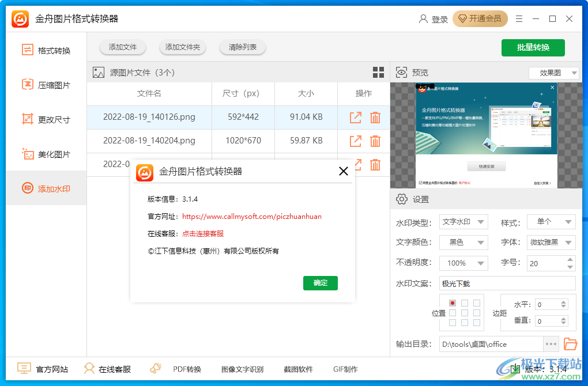The width and height of the screenshot is (588, 386).
Task: Open output directory with folder icon
Action: (570, 344)
